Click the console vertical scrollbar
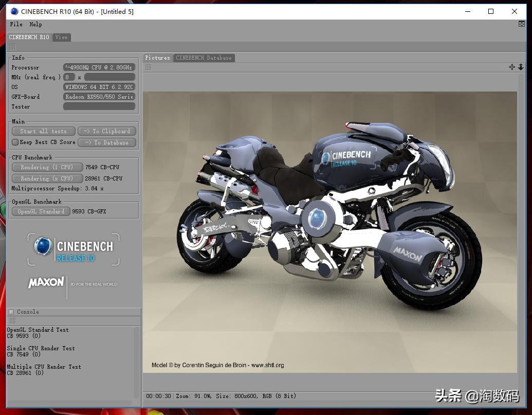 point(136,362)
